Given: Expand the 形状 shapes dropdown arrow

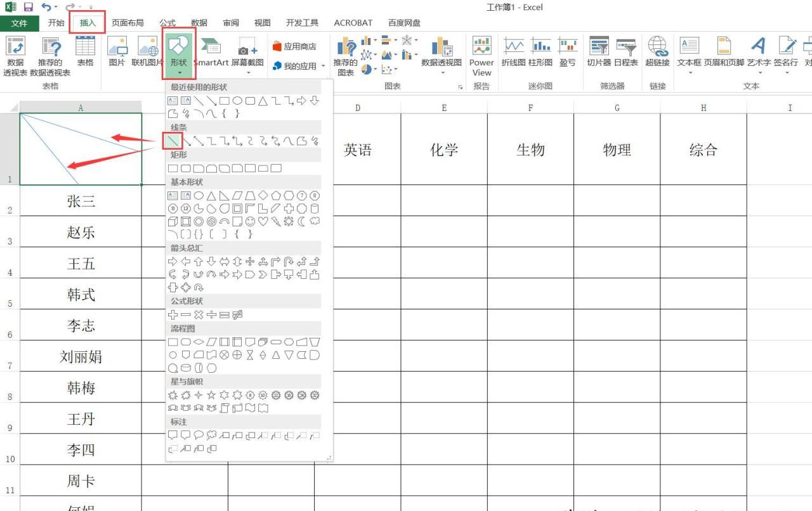Looking at the screenshot, I should coord(179,74).
